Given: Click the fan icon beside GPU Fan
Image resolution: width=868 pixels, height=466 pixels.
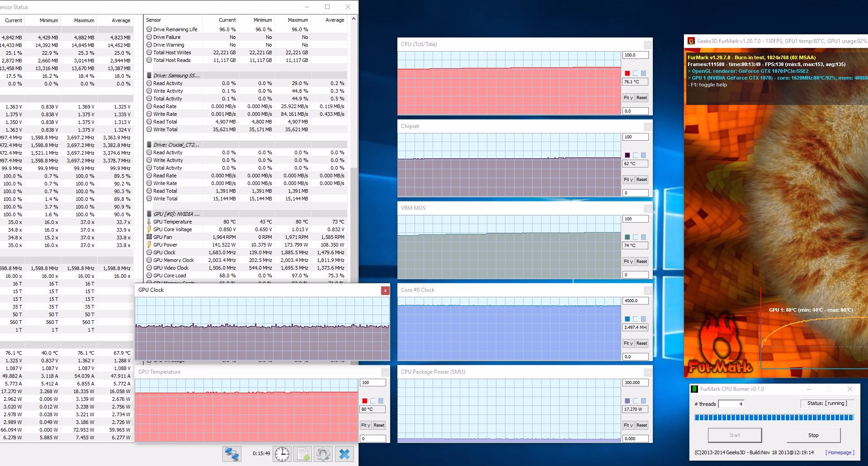Looking at the screenshot, I should point(149,237).
